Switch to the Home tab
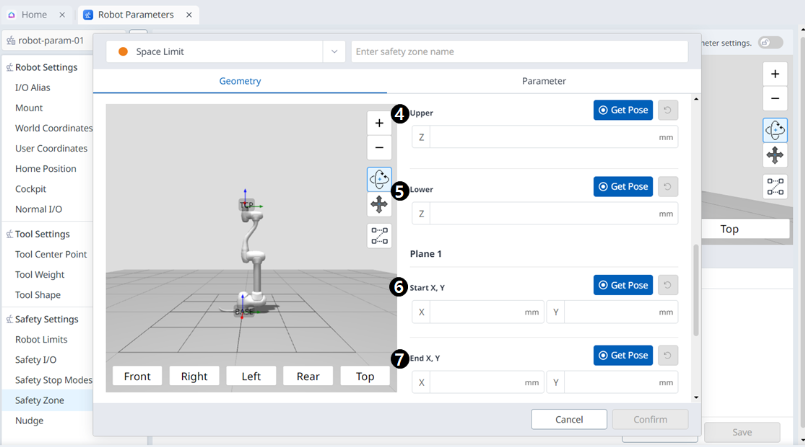Viewport: 805px width, 447px height. point(34,15)
